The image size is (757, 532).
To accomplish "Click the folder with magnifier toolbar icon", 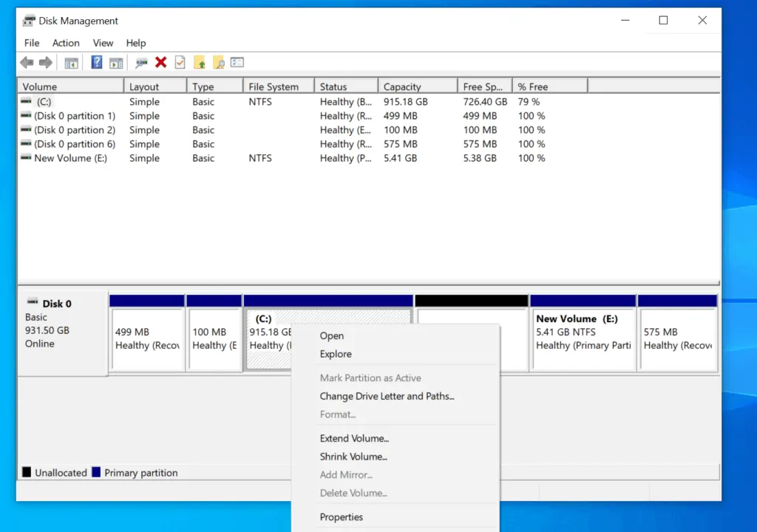I will pos(219,62).
